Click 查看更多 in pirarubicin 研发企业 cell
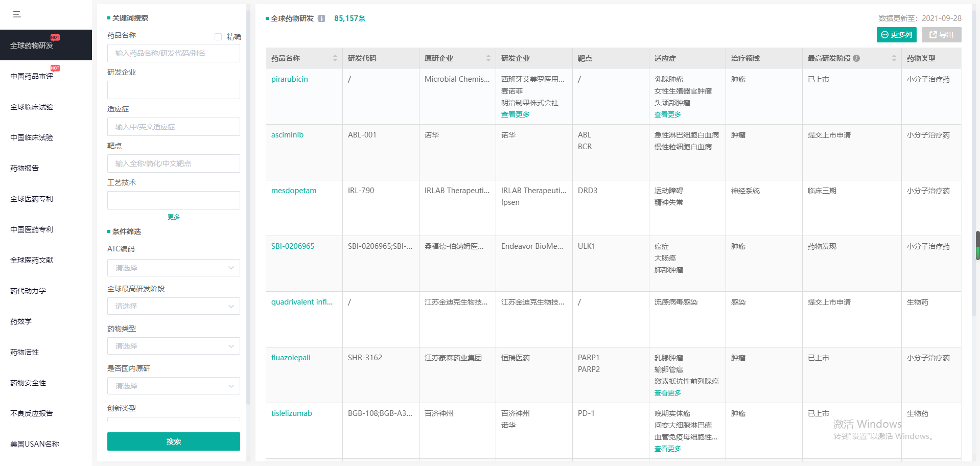The width and height of the screenshot is (980, 466). tap(516, 114)
